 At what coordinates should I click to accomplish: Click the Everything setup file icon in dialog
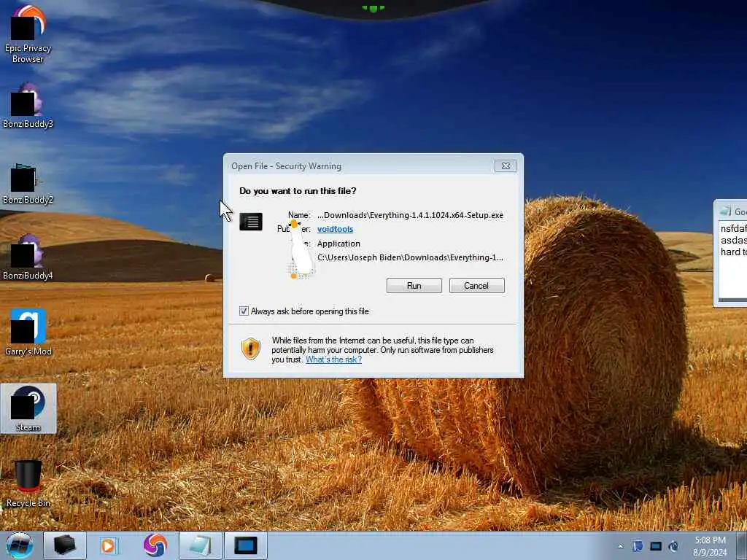pyautogui.click(x=251, y=222)
